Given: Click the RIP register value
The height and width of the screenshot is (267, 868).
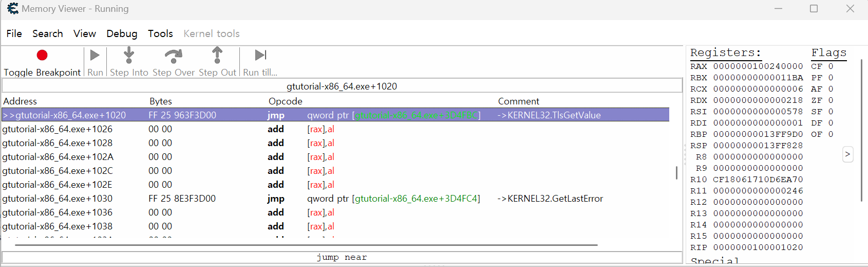Looking at the screenshot, I should (758, 247).
